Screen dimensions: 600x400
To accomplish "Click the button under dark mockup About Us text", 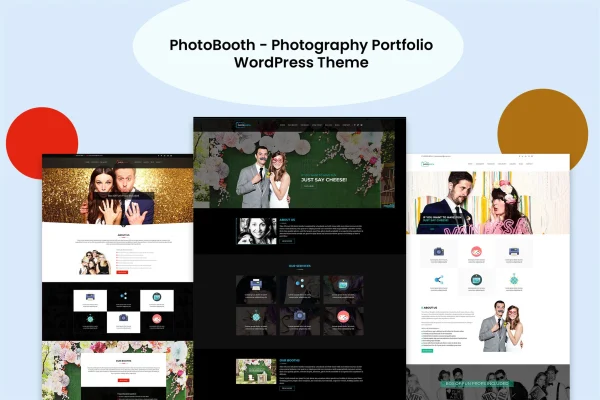I will click(287, 241).
